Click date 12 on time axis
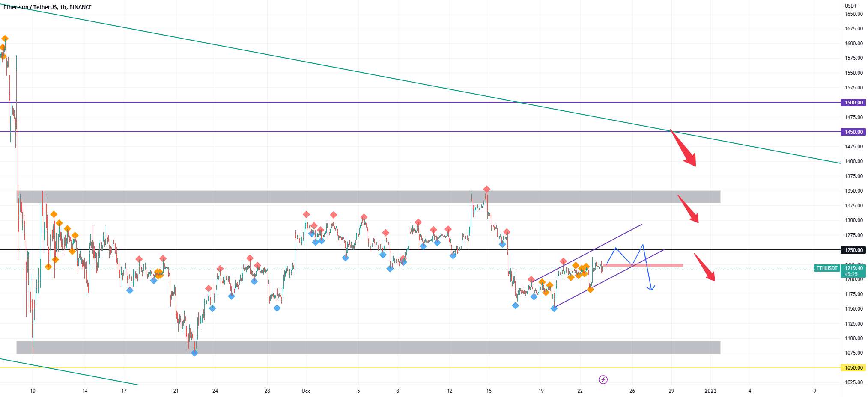Screen dimensions: 868x397 click(x=450, y=391)
